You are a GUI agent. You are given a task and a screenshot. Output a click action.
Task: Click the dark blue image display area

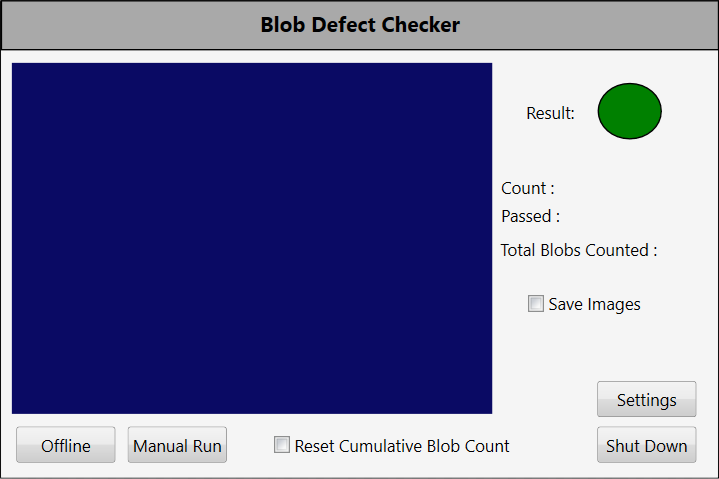pyautogui.click(x=252, y=238)
